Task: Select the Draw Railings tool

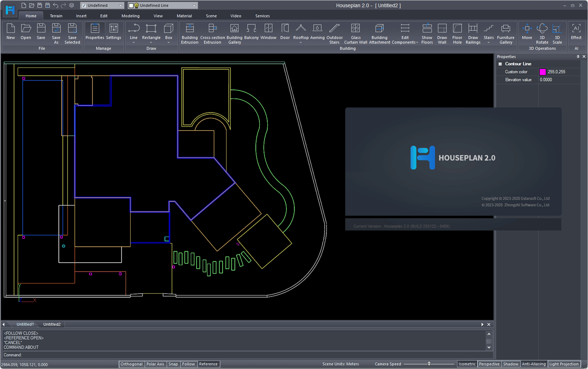Action: pyautogui.click(x=473, y=34)
